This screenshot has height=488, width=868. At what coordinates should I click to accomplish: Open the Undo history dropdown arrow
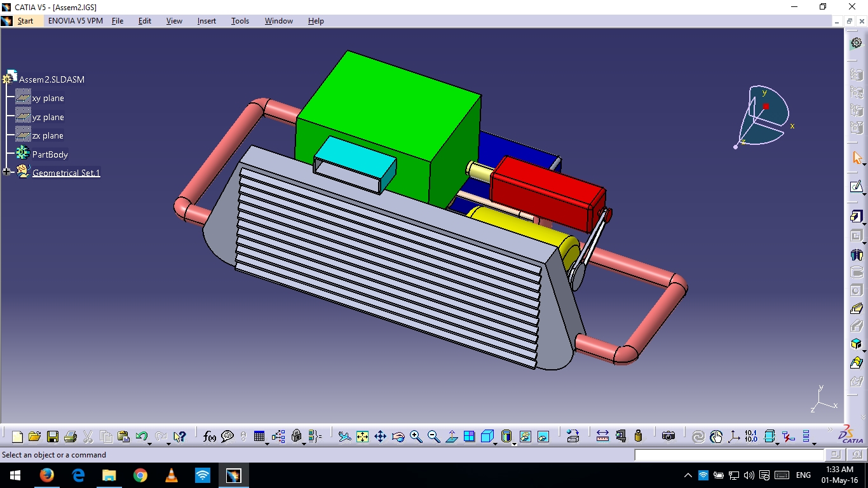150,443
